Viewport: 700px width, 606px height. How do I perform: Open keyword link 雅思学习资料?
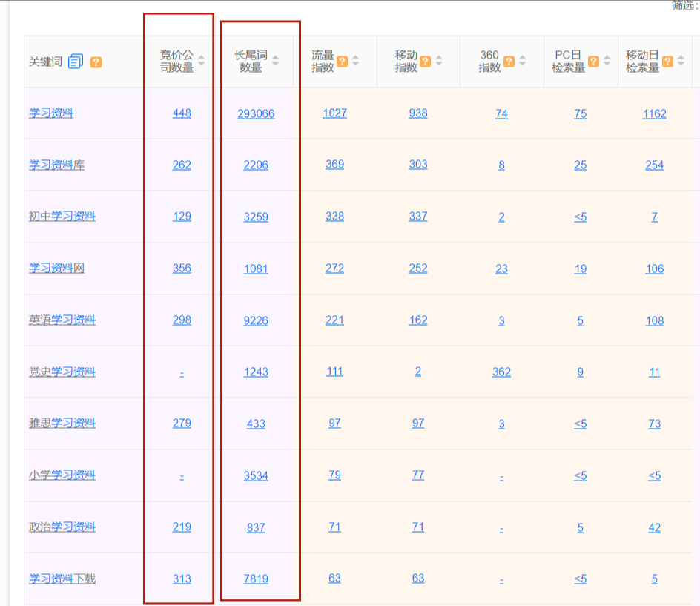[62, 424]
